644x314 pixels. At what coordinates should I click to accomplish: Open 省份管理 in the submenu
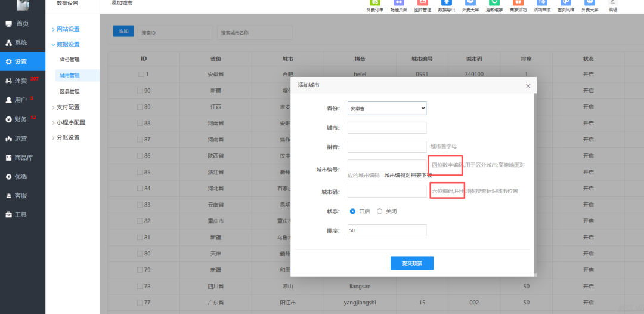coord(70,60)
